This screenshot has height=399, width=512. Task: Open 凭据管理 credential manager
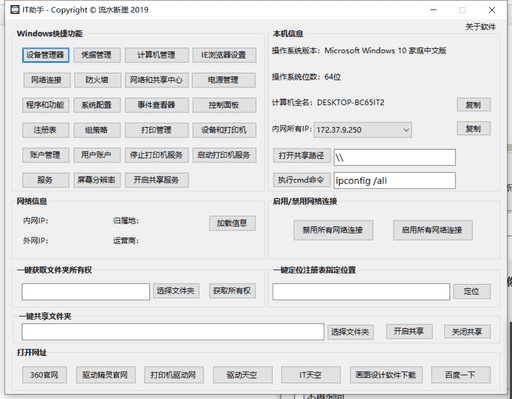(x=97, y=55)
